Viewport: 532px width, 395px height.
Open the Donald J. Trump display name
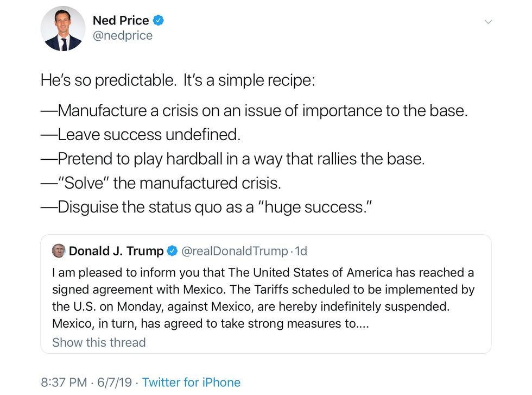(116, 251)
